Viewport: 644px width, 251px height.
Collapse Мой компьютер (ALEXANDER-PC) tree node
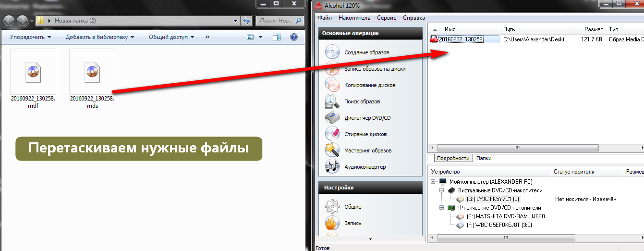pos(433,182)
